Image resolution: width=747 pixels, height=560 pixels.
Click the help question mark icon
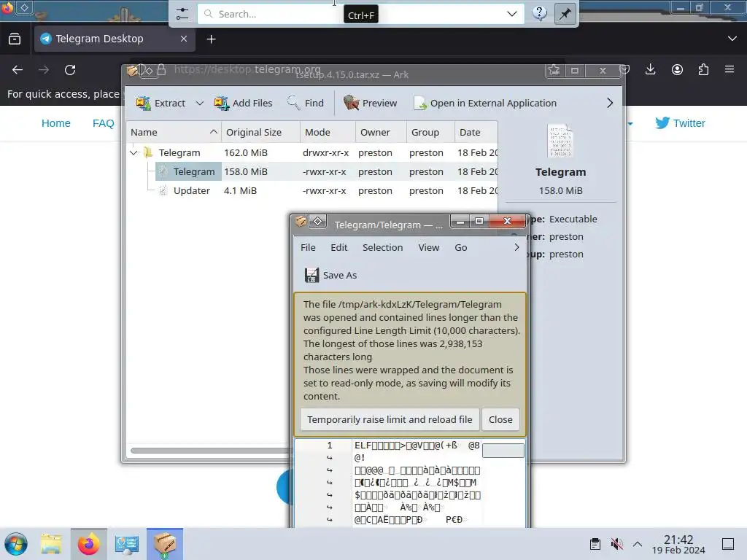tap(539, 13)
